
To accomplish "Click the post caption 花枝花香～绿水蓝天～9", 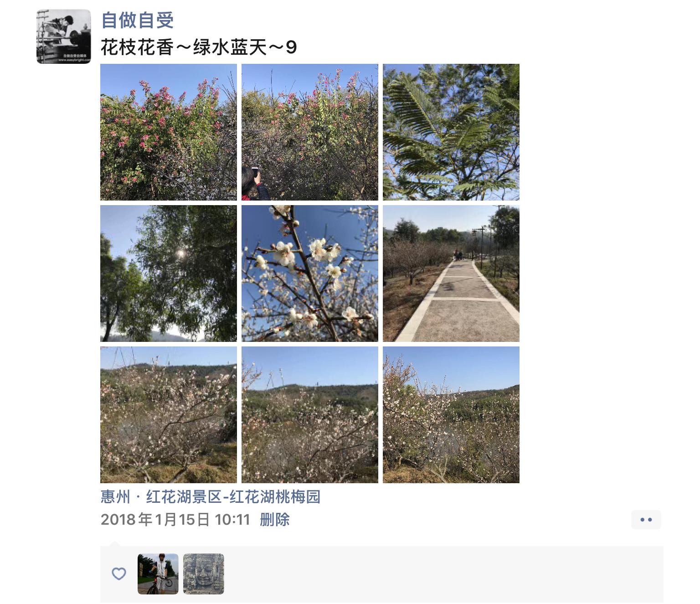I will coord(199,47).
